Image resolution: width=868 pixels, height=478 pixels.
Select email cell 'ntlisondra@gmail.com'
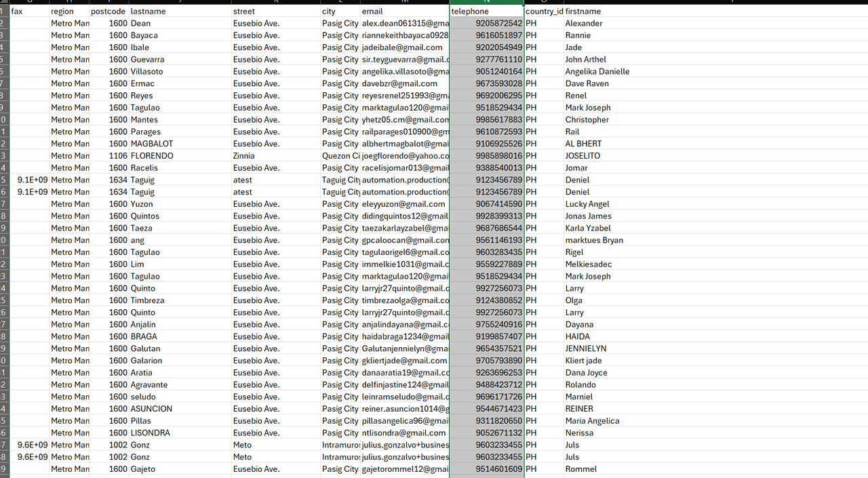pos(405,433)
